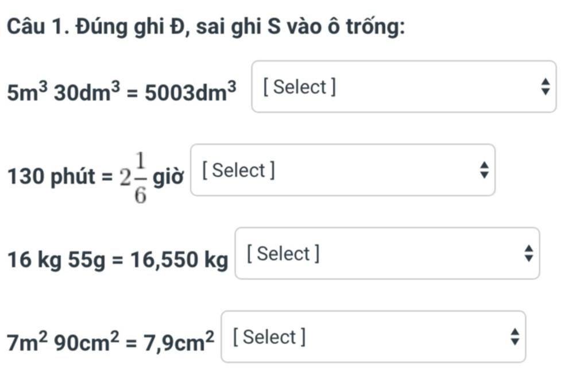Click the up-down arrow icon beside 130 phút row
Image resolution: width=588 pixels, height=371 pixels.
[485, 170]
